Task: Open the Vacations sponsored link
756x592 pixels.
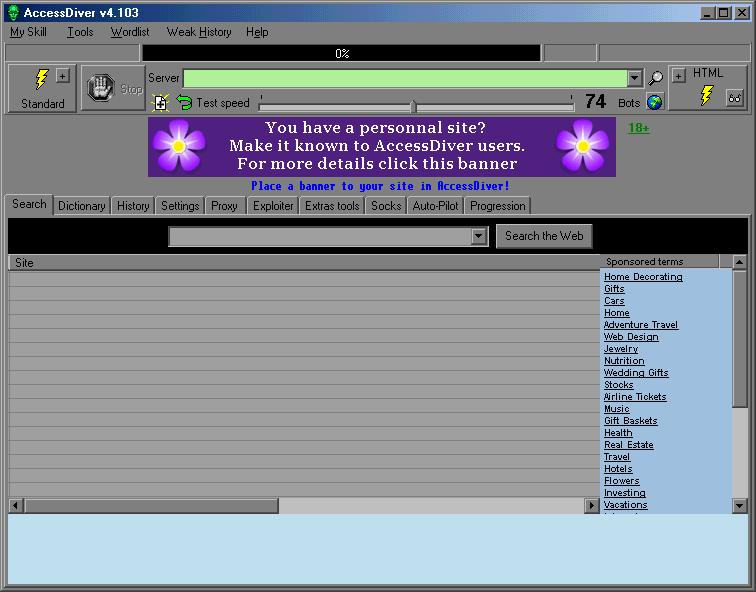Action: (x=625, y=505)
